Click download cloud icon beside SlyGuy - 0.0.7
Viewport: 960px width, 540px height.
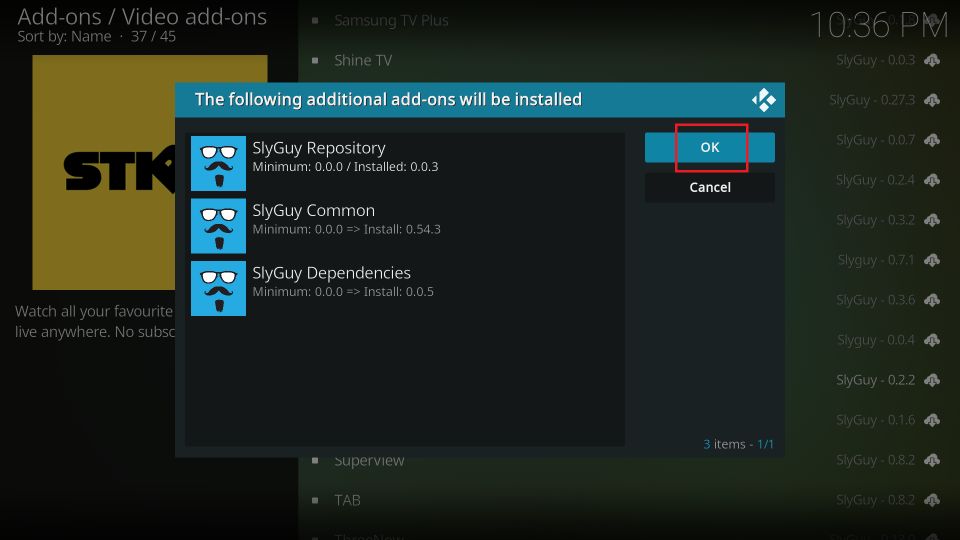tap(932, 140)
